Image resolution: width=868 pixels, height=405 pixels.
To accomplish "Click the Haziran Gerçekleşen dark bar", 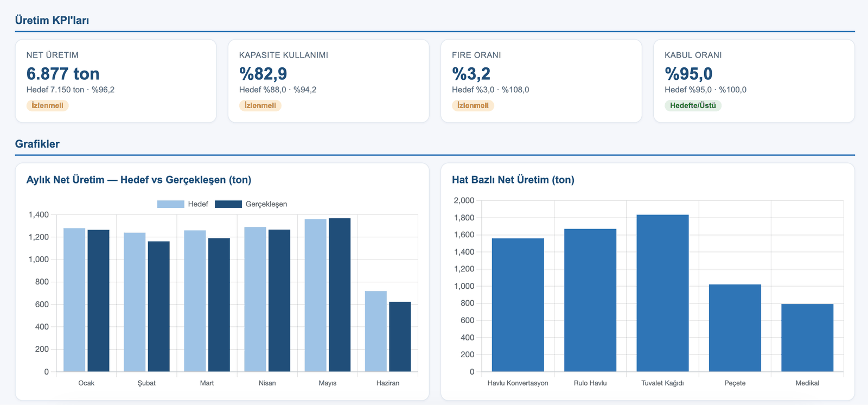I will [400, 337].
